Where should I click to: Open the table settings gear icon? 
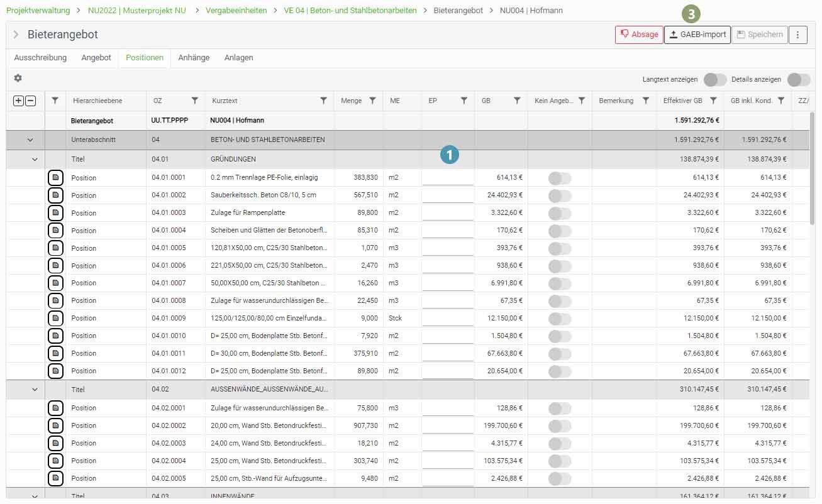tap(18, 78)
